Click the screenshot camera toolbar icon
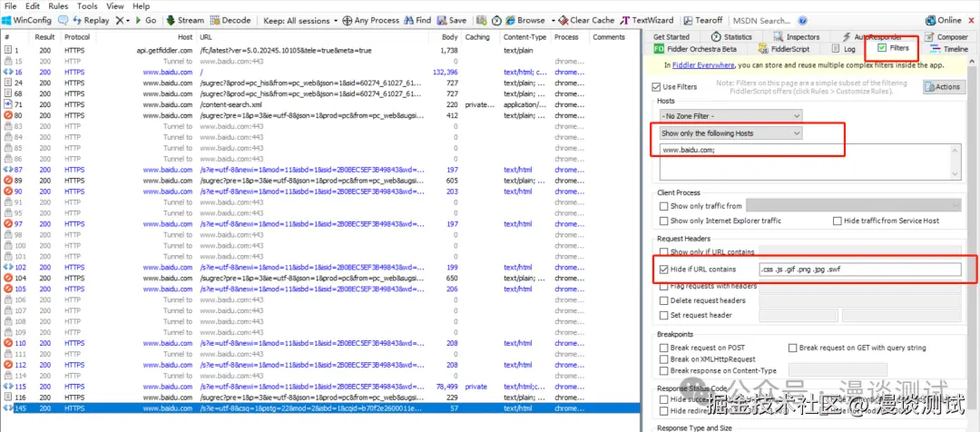 [482, 20]
